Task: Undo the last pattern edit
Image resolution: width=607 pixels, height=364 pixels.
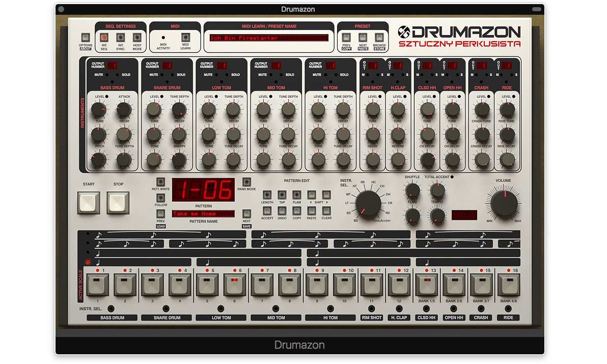Action: [x=282, y=211]
